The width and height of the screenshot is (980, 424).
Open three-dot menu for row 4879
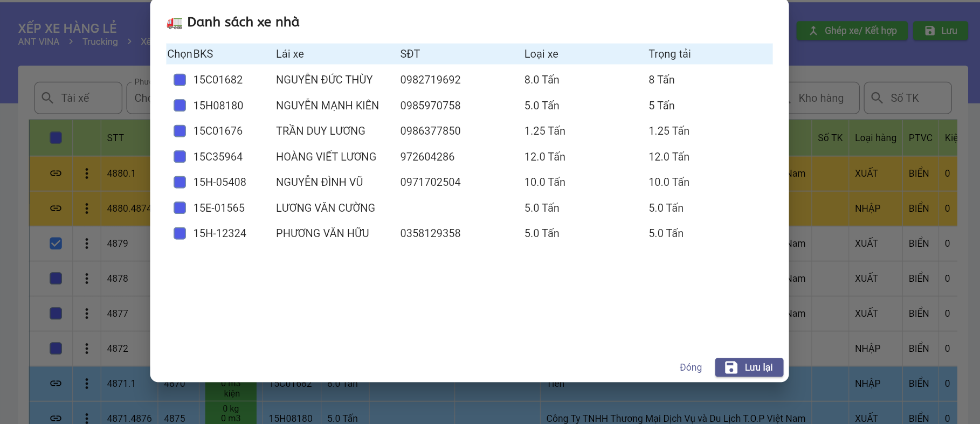click(86, 244)
